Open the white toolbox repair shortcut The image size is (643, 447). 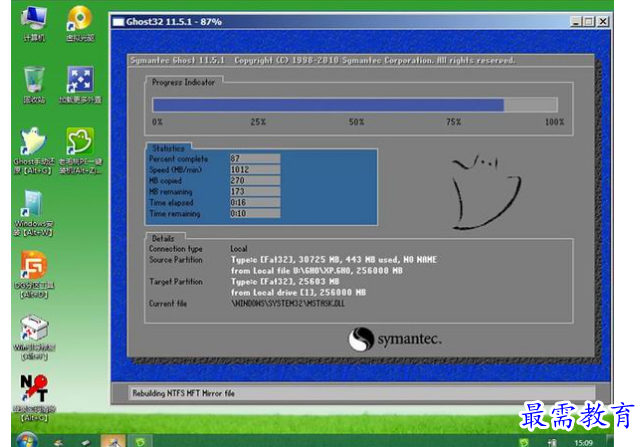(34, 338)
